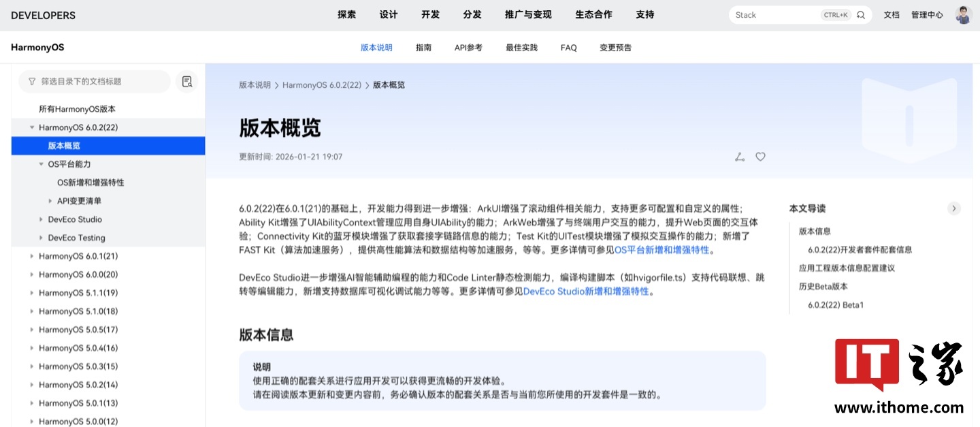This screenshot has height=427, width=980.
Task: Click the DEVELOPERS logo text
Action: (44, 15)
